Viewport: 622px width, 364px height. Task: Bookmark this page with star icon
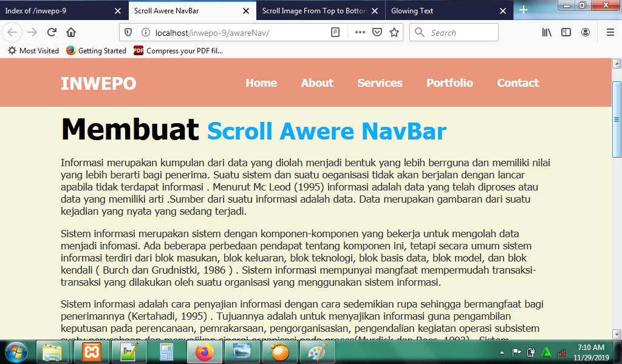pos(394,32)
